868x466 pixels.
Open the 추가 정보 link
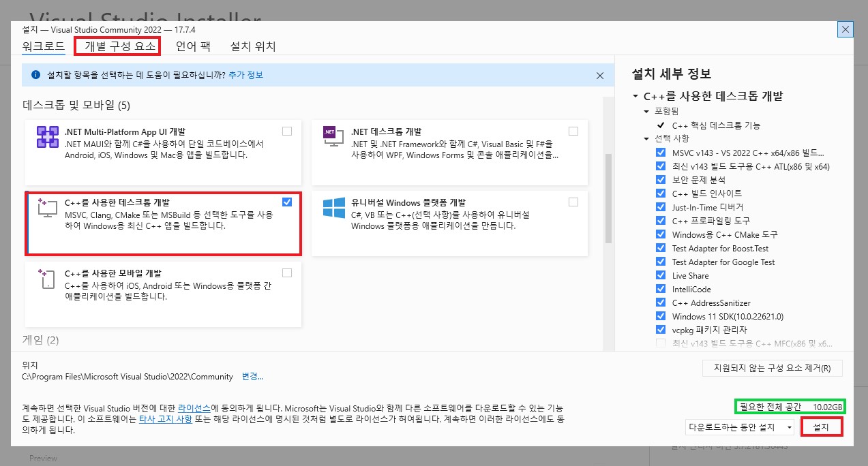[246, 75]
